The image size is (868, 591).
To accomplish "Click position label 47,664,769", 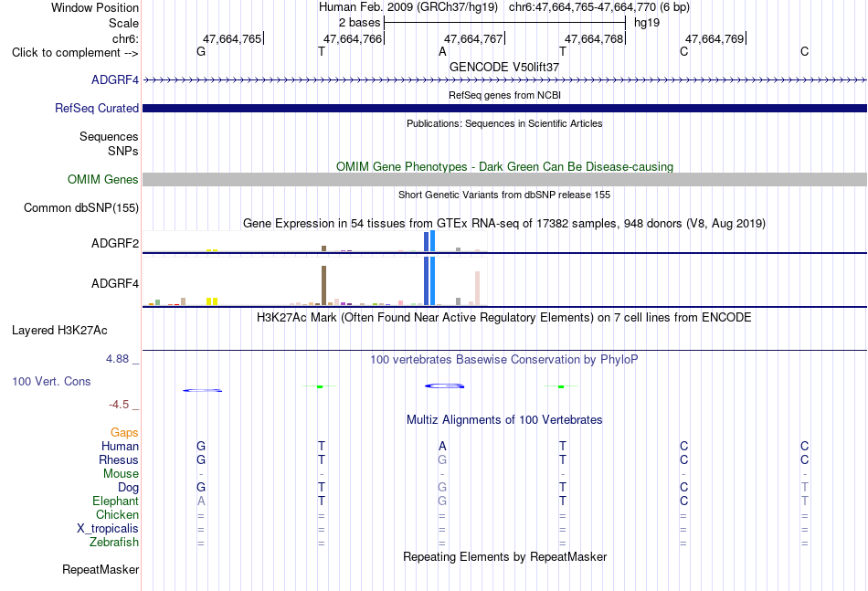I will pos(715,38).
